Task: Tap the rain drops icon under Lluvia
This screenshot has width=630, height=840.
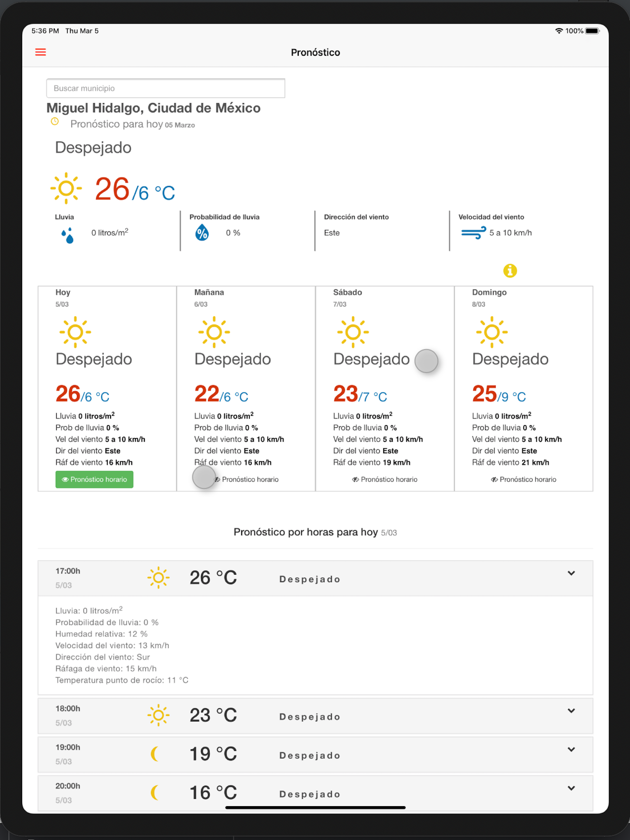Action: point(68,235)
